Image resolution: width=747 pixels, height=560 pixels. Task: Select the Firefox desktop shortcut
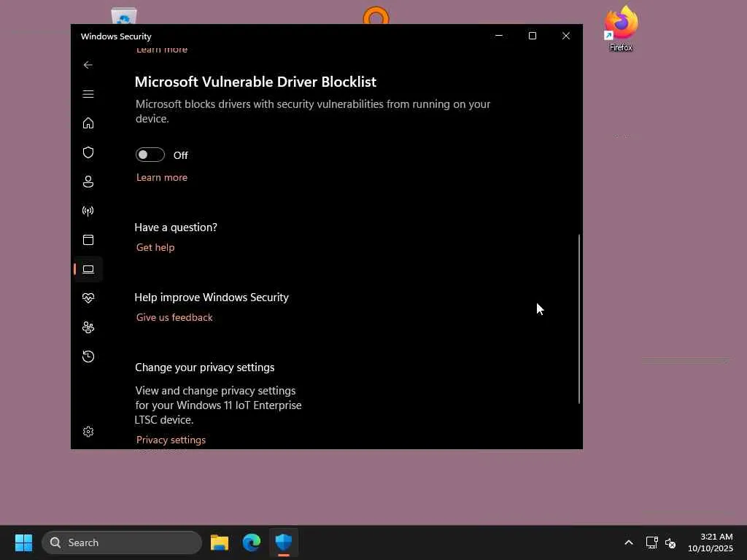621,28
